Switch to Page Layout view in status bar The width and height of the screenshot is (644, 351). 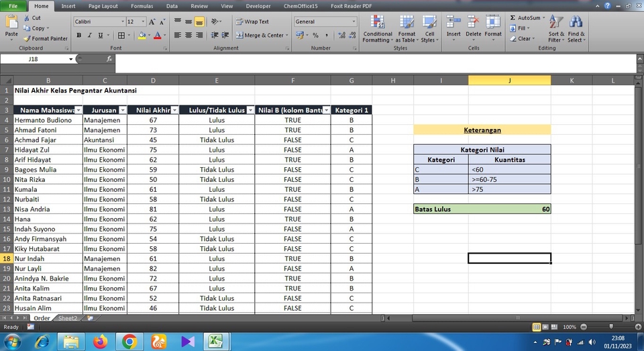545,327
